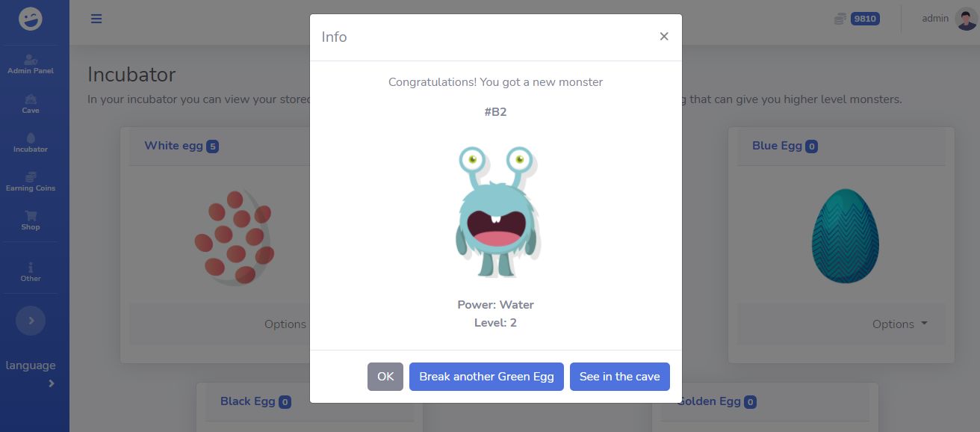
Task: Open the White egg Options dropdown
Action: [x=285, y=324]
